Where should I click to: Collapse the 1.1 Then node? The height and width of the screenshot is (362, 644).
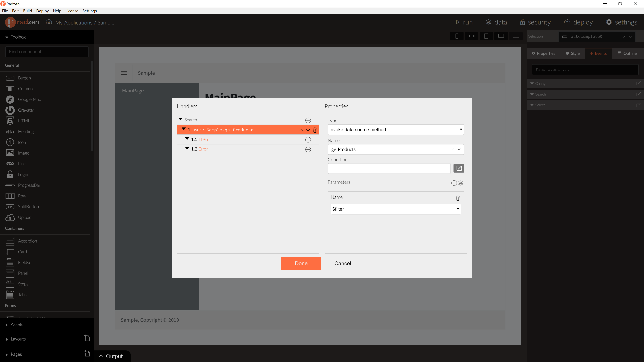pyautogui.click(x=187, y=138)
